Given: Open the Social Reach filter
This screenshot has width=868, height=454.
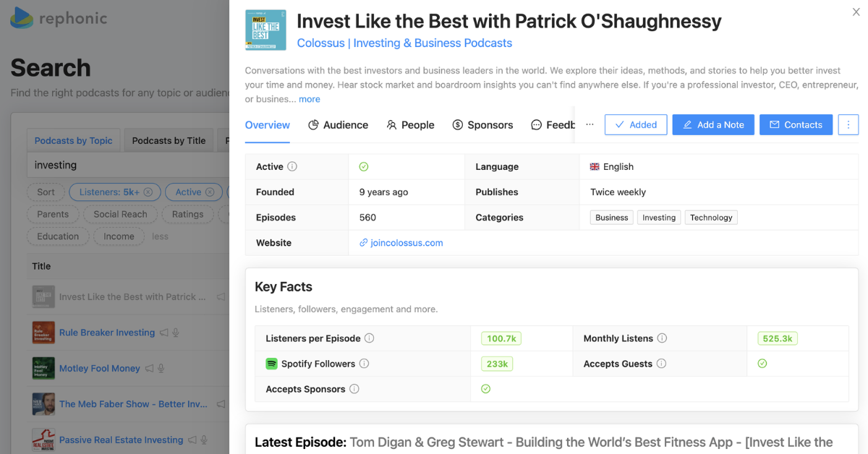Looking at the screenshot, I should point(120,215).
